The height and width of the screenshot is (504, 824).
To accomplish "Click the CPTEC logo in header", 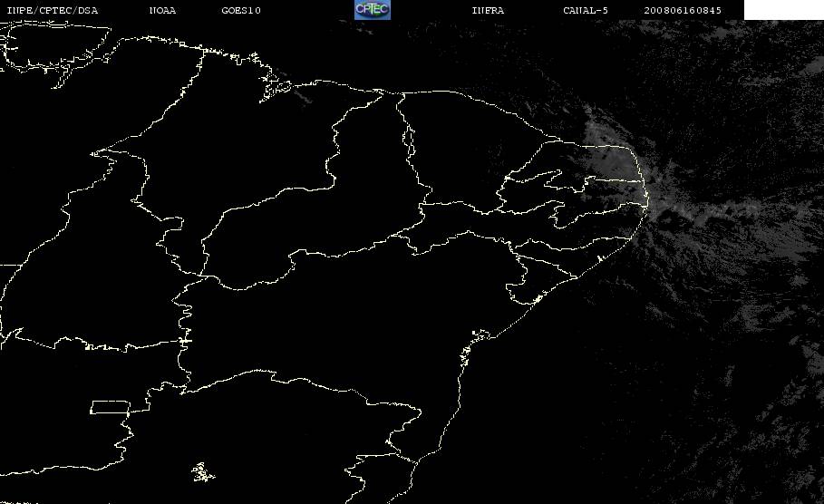I will tap(372, 10).
